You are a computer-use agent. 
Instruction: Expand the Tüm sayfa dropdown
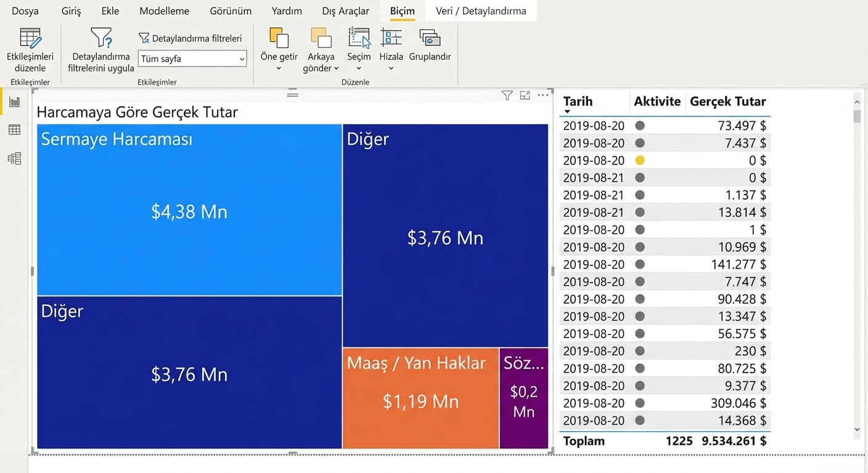(x=242, y=59)
